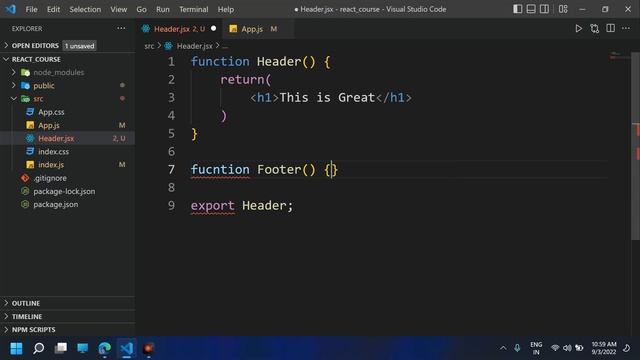Click the editor minimap
The height and width of the screenshot is (360, 640).
pyautogui.click(x=620, y=56)
